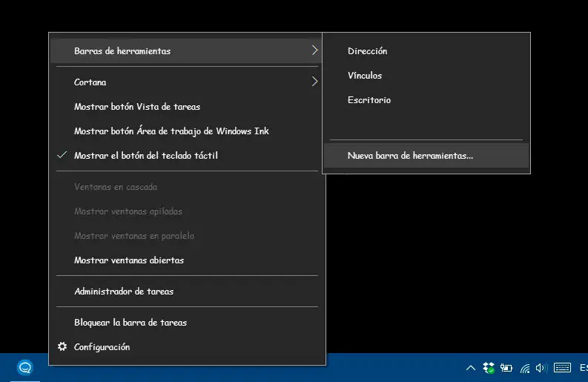Open Configuración from the context menu
Screen dimensions: 588x382
tap(187, 346)
